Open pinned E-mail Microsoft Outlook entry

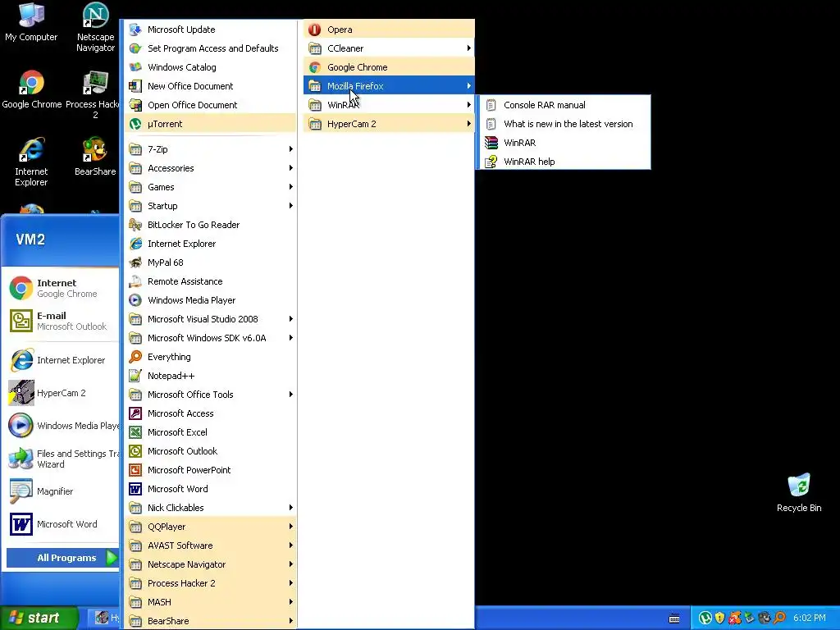pos(62,321)
